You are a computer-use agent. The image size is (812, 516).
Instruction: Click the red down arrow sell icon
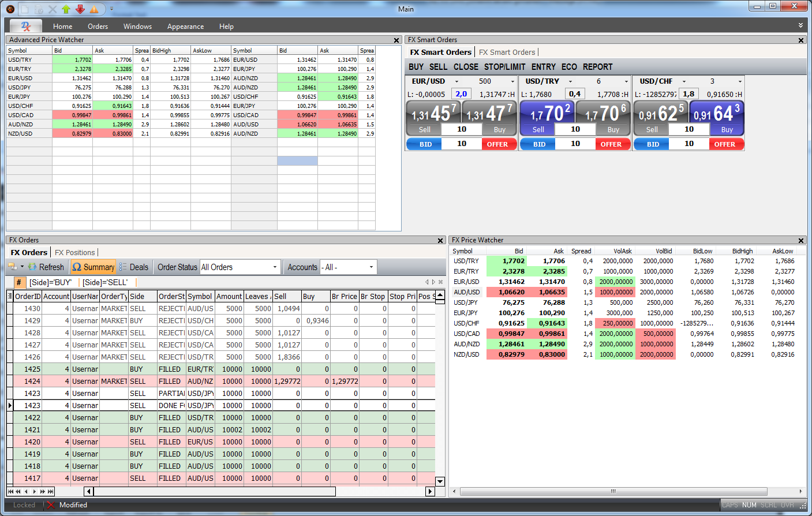80,9
